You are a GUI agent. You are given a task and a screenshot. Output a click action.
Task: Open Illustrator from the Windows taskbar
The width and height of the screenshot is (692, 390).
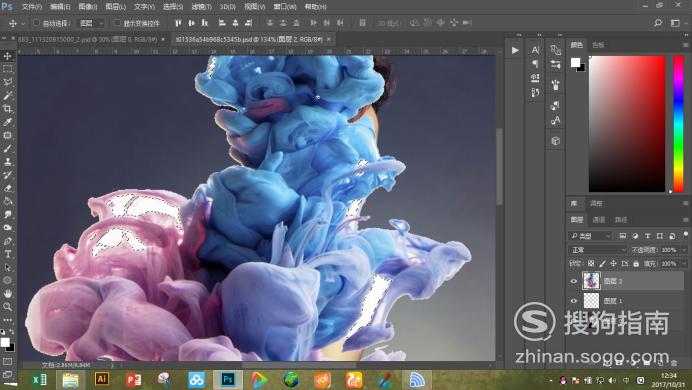(x=102, y=379)
